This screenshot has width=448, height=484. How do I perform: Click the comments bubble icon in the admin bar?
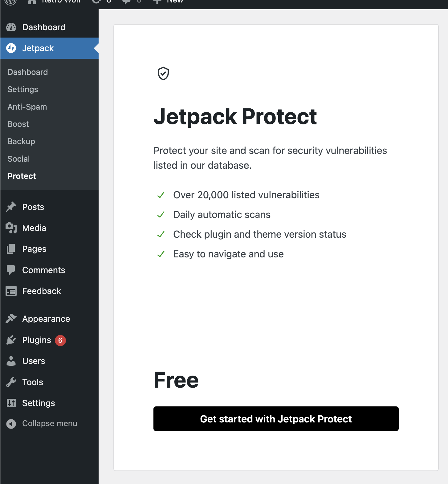[126, 2]
